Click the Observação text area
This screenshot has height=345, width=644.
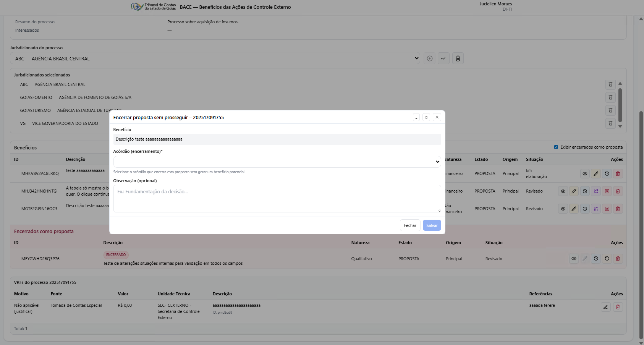click(277, 199)
